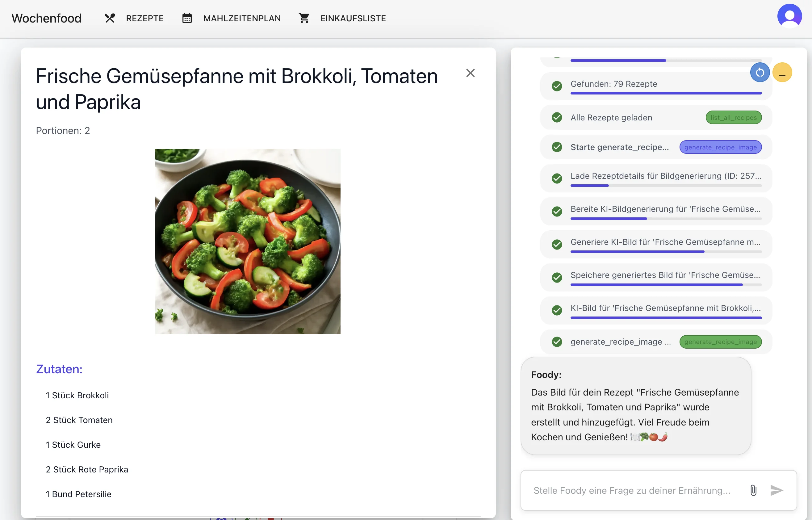Click progress bar under 'Lade Rezeptdetails'

click(x=666, y=185)
